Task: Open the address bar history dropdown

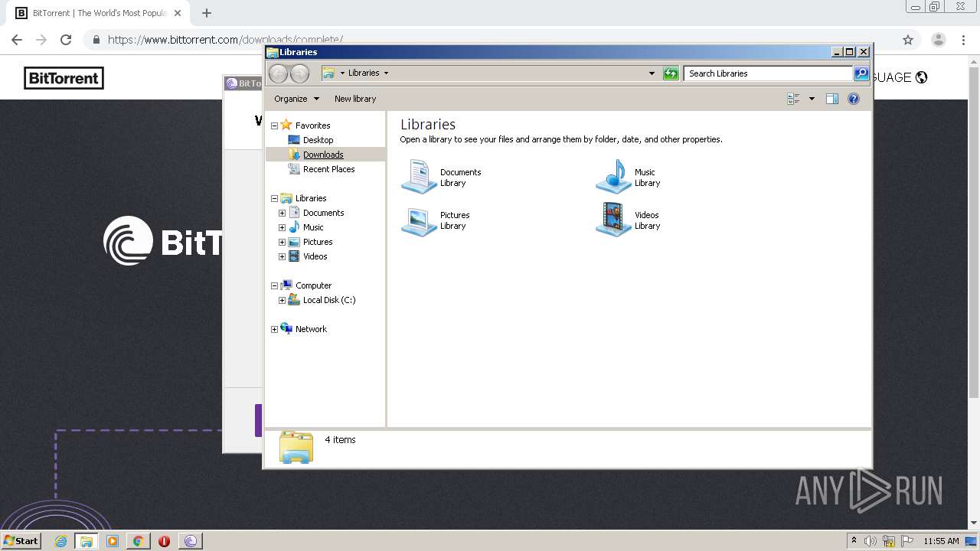Action: (652, 73)
